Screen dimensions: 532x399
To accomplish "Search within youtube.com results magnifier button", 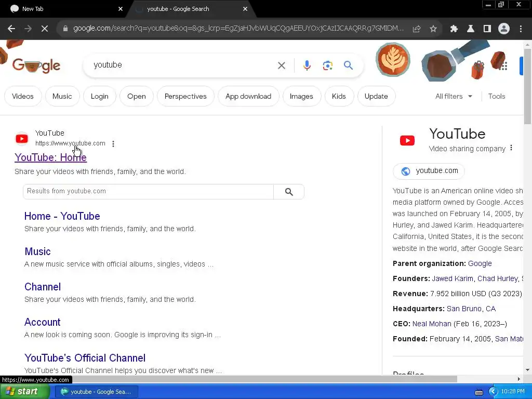I will point(289,192).
